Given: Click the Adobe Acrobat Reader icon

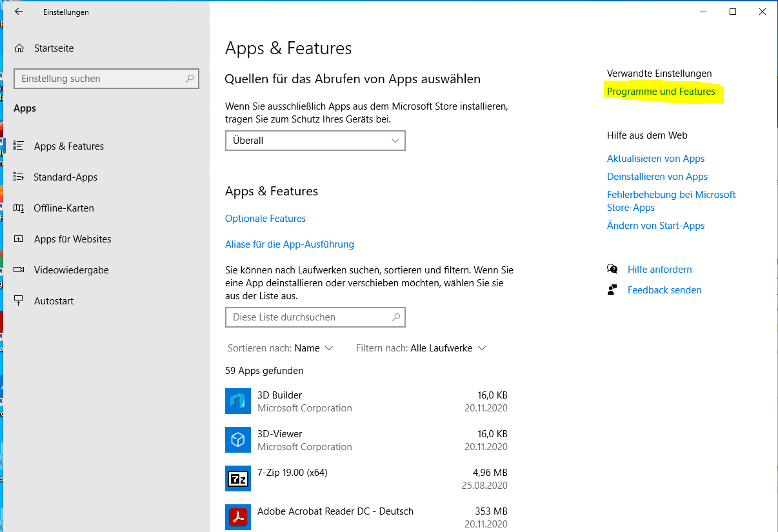Looking at the screenshot, I should [237, 517].
